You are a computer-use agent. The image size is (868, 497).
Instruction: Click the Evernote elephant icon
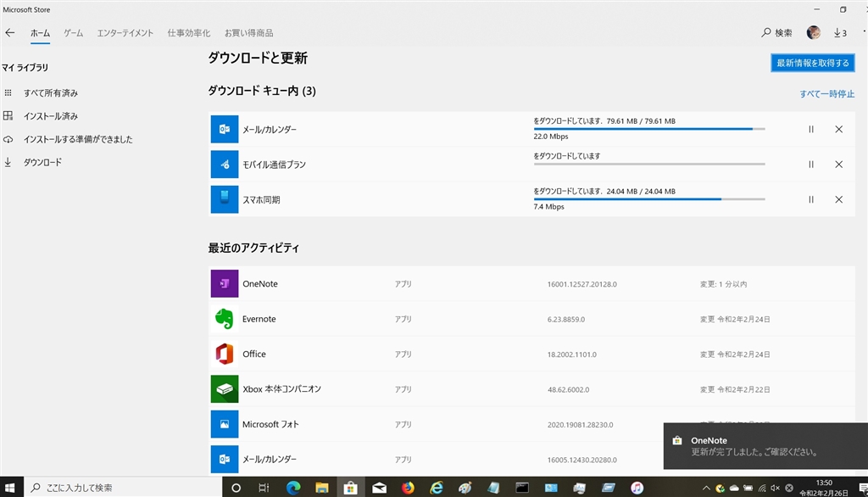pos(225,319)
